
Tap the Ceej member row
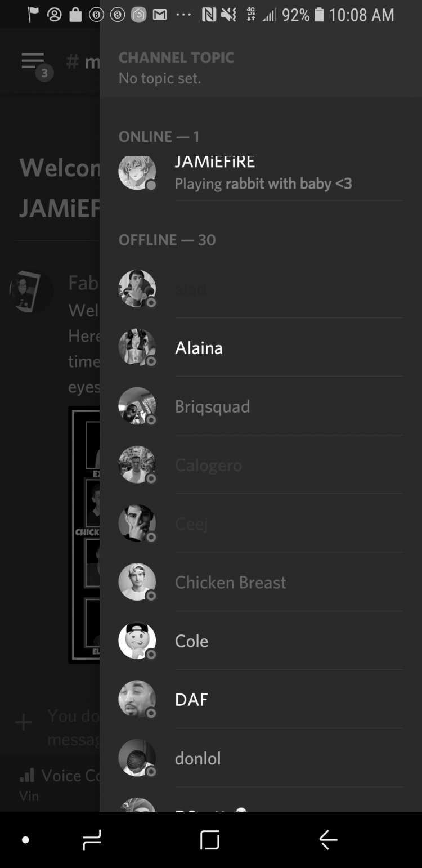[261, 524]
